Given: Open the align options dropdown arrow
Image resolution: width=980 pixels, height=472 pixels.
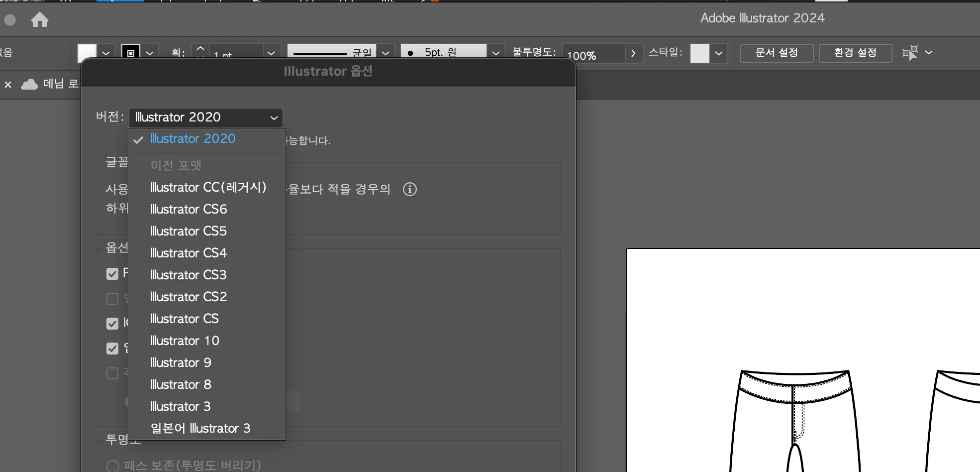Looking at the screenshot, I should coord(929,52).
